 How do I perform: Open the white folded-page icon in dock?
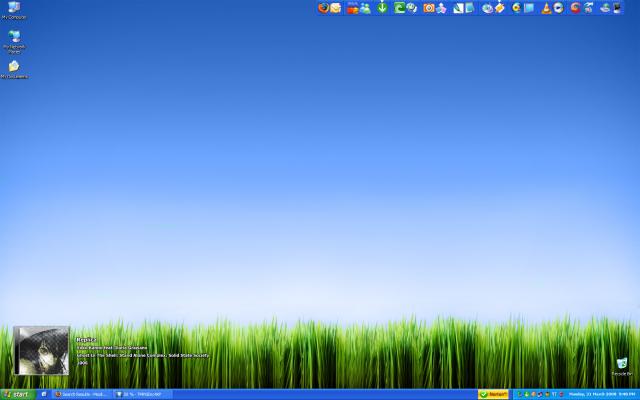[x=458, y=8]
